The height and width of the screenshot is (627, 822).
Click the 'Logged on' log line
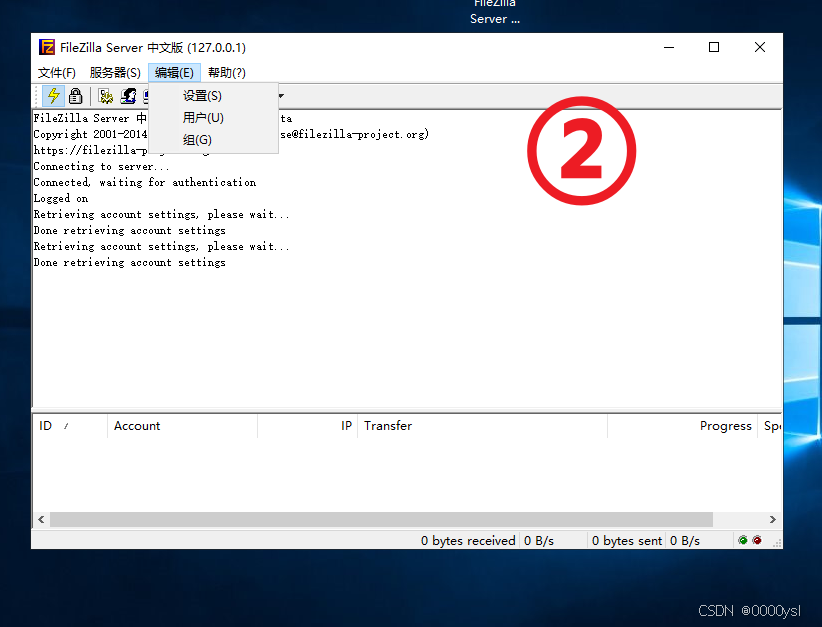[x=61, y=199]
